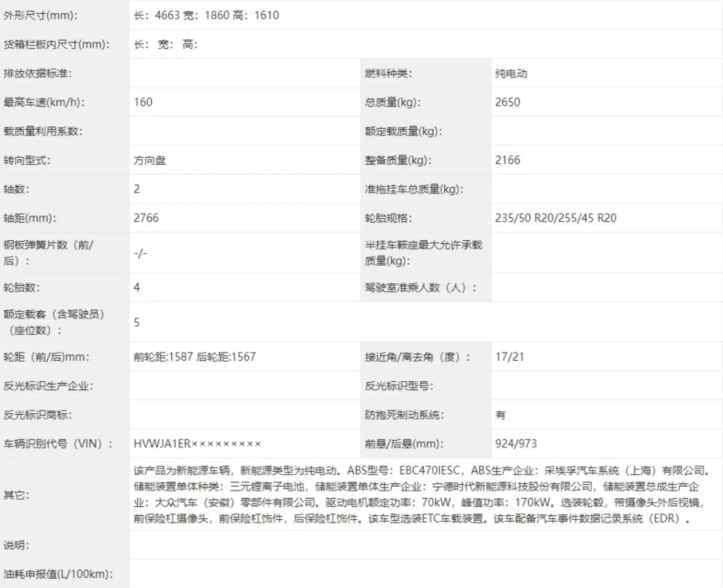Click the 轮胎数 label
The height and width of the screenshot is (588, 723).
[x=22, y=288]
